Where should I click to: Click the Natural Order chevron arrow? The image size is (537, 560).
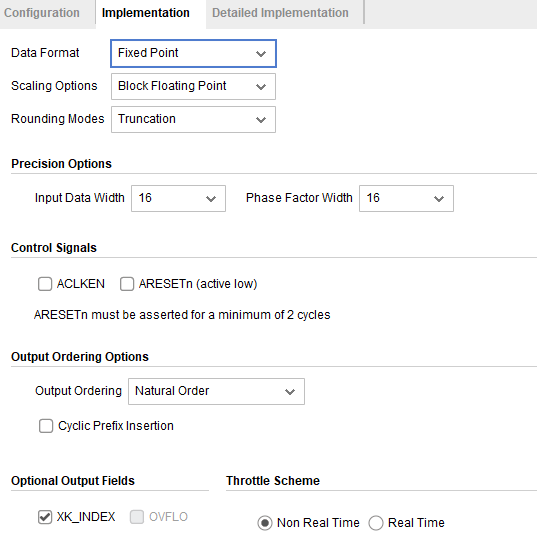[x=290, y=392]
